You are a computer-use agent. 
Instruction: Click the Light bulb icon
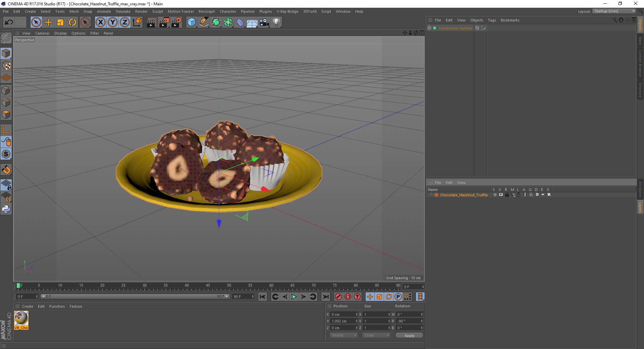pyautogui.click(x=276, y=22)
